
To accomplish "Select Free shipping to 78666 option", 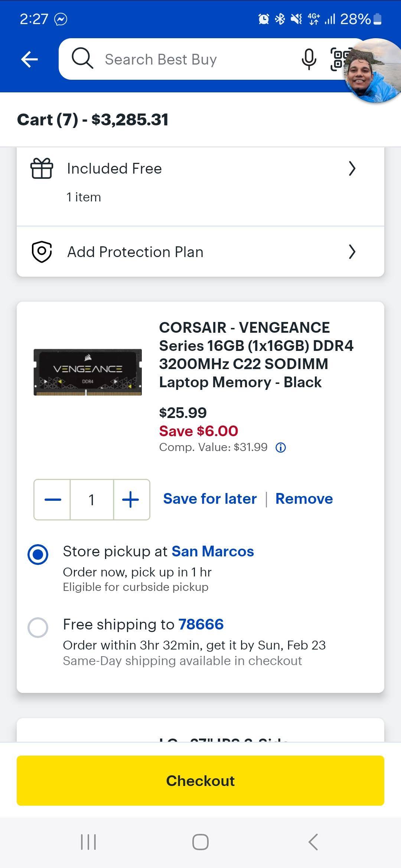I will click(x=38, y=628).
